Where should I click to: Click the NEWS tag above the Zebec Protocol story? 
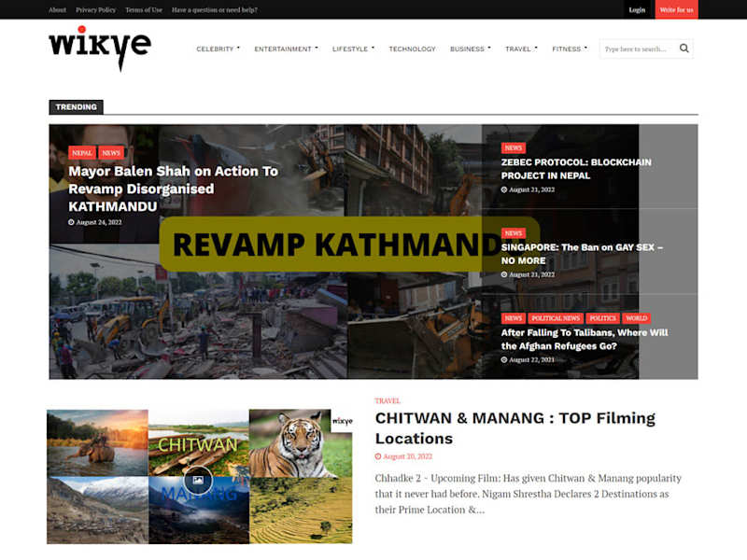513,147
